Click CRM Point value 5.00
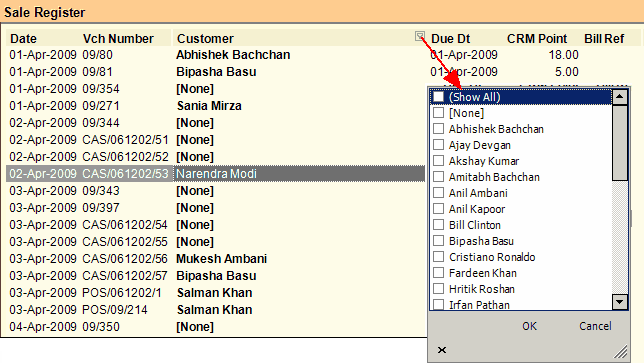This screenshot has height=363, width=644. pyautogui.click(x=567, y=71)
